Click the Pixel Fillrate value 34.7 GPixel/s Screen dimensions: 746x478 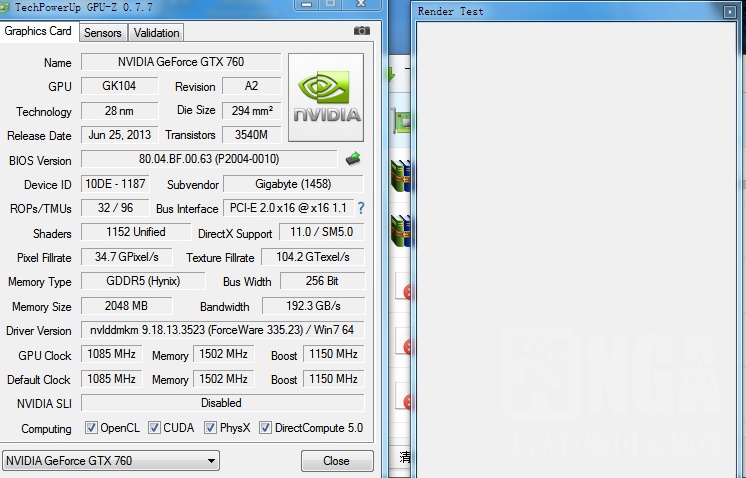127,257
